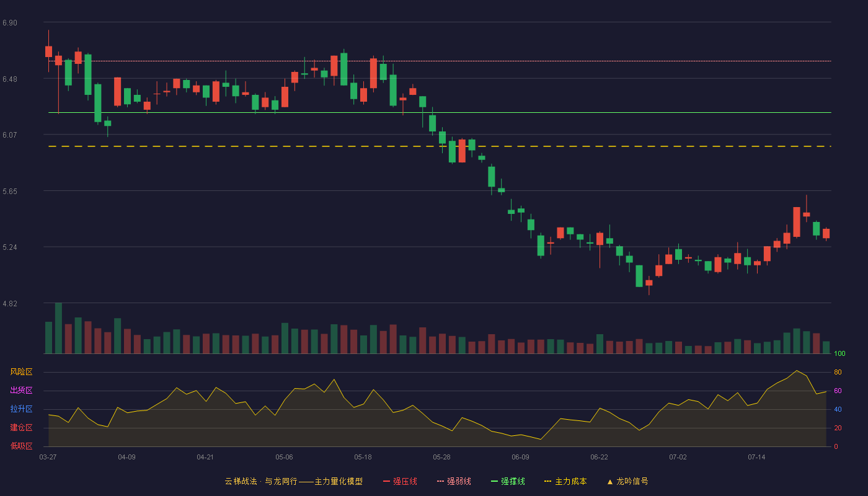Click the 出货区 zone label
This screenshot has height=496, width=868.
[x=21, y=391]
